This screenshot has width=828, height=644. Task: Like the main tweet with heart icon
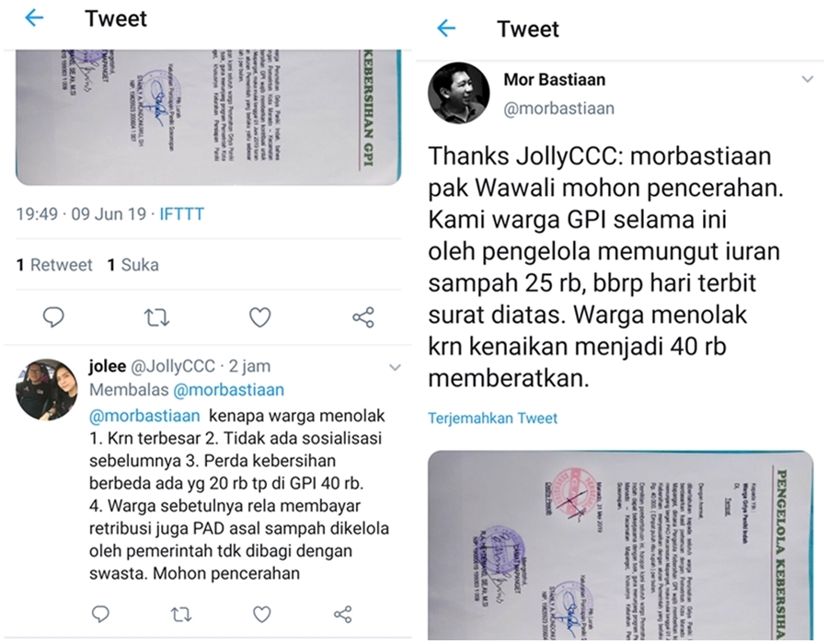[259, 317]
